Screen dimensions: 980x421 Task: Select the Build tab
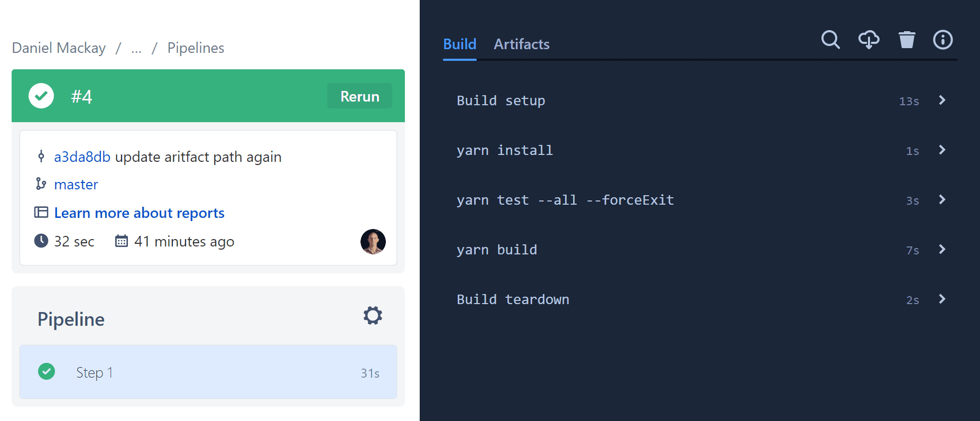pyautogui.click(x=459, y=44)
